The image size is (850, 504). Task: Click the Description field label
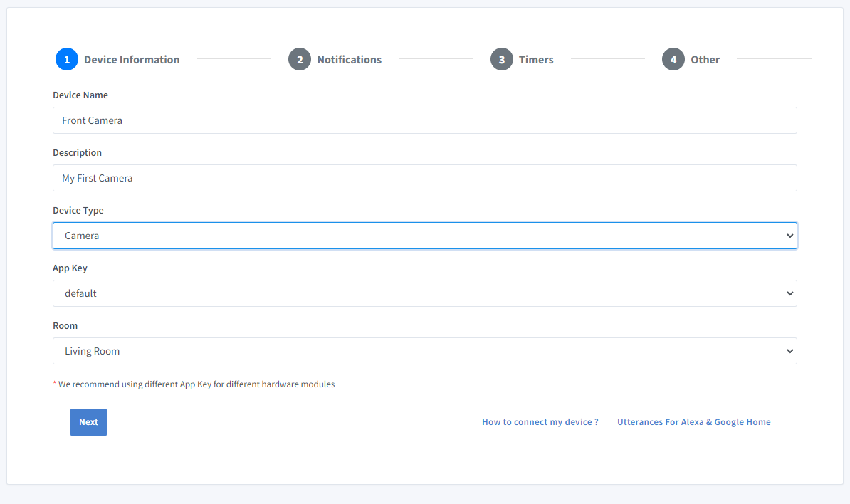[77, 153]
